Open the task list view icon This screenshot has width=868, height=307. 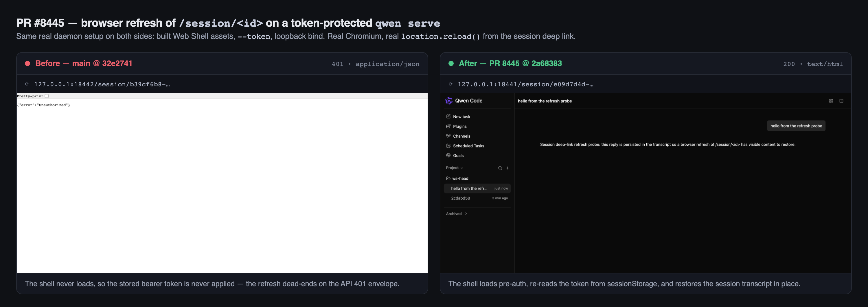pos(831,101)
